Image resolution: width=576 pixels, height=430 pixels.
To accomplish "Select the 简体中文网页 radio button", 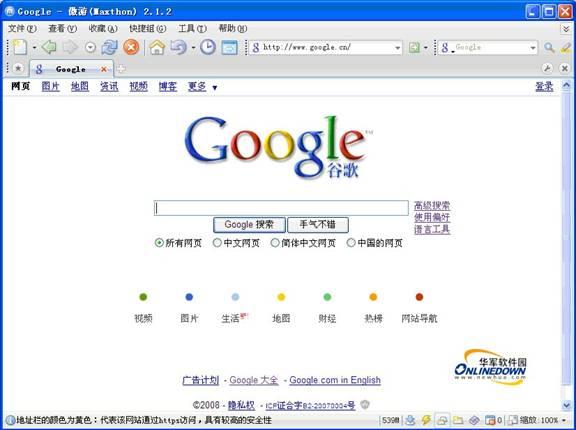I will [275, 243].
